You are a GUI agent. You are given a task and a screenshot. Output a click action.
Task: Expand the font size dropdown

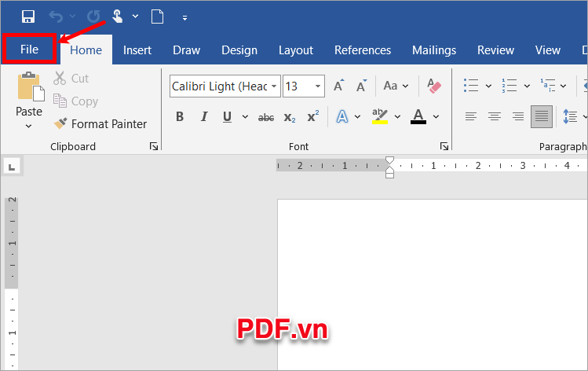(318, 86)
